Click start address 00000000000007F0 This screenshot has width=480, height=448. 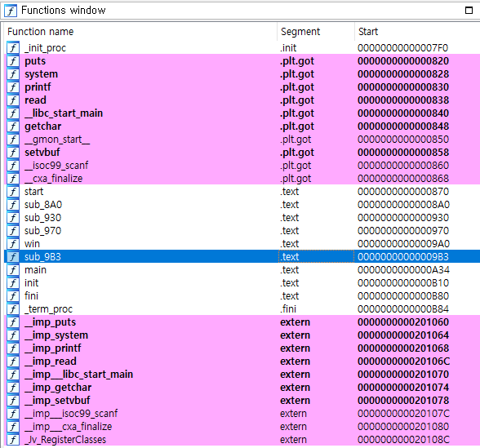[402, 48]
